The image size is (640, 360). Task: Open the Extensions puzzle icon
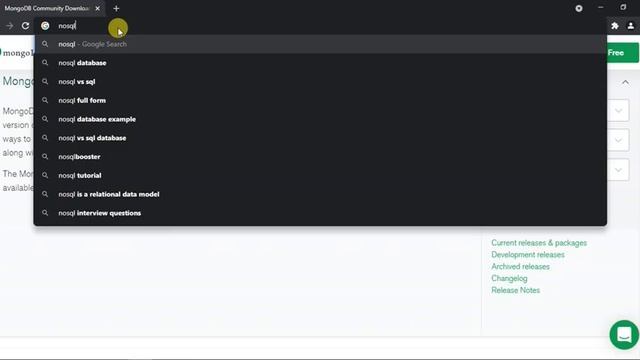coord(615,26)
